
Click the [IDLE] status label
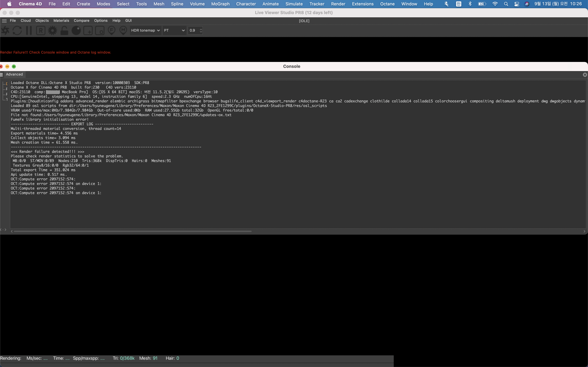click(304, 21)
